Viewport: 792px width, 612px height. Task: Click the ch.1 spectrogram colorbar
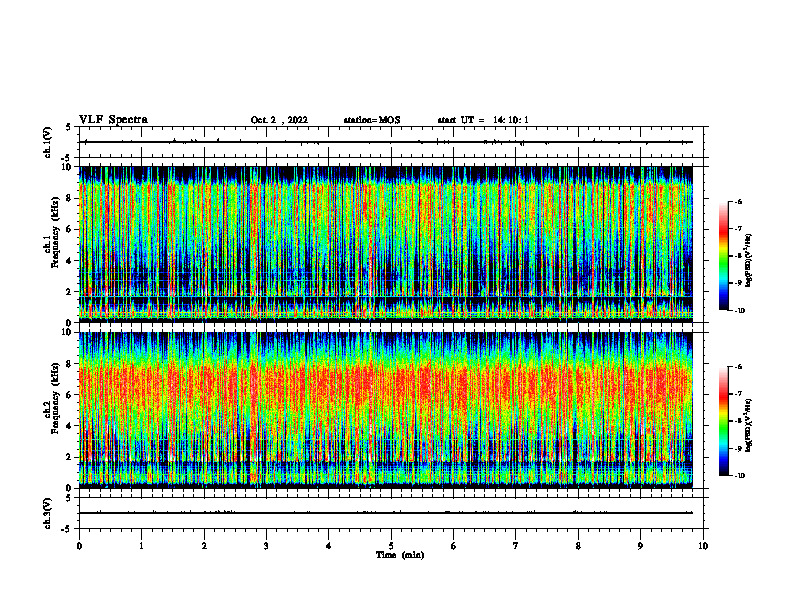coord(723,256)
